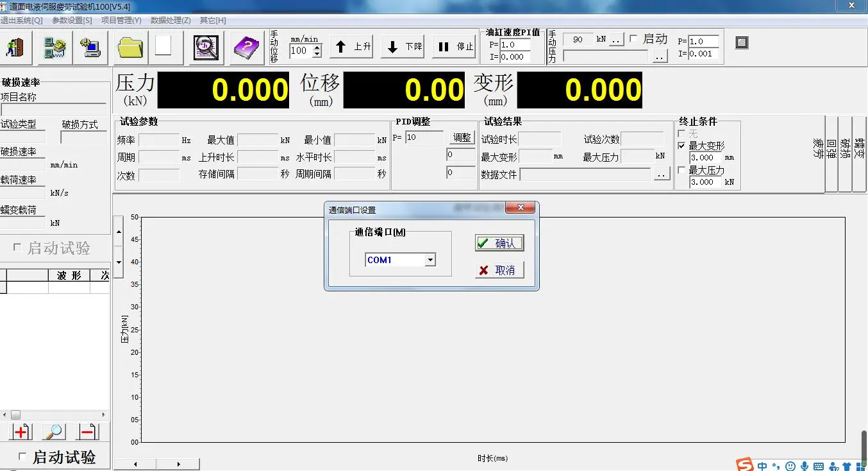Image resolution: width=868 pixels, height=471 pixels.
Task: Click manual pressure I= 0.001 field
Action: tap(703, 53)
